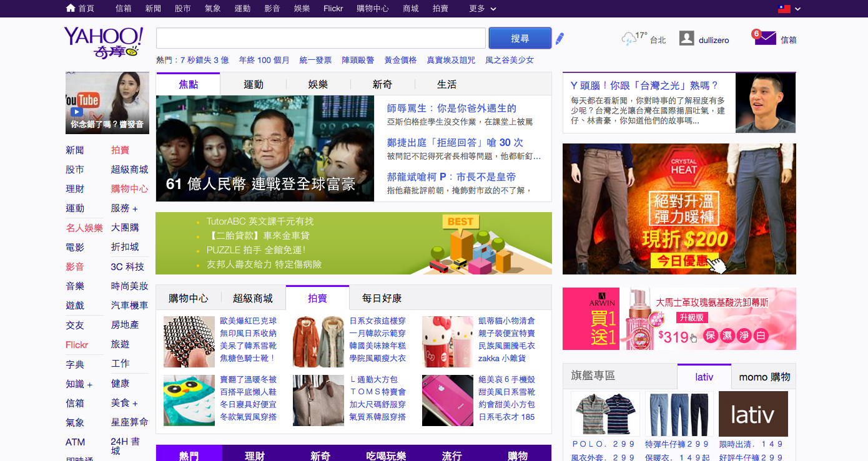Click the Hello Kitty cups product thumbnail
The height and width of the screenshot is (461, 868).
(x=448, y=342)
